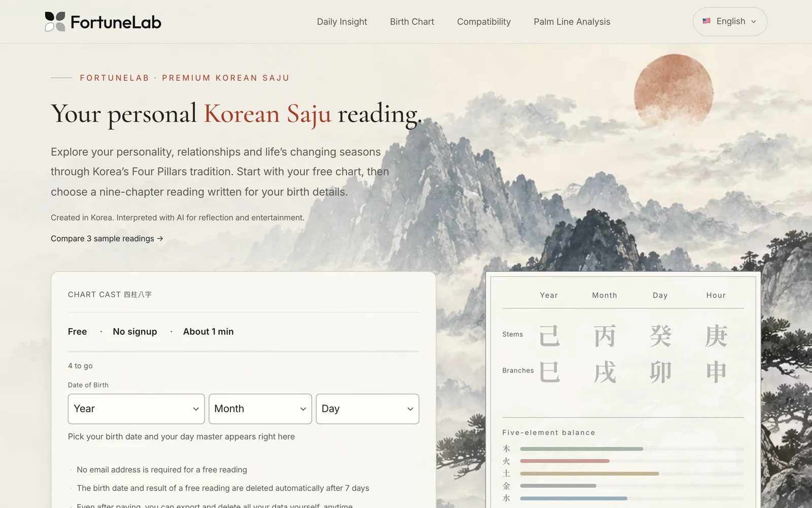
Task: Click the Year stem character 己
Action: coord(549,336)
